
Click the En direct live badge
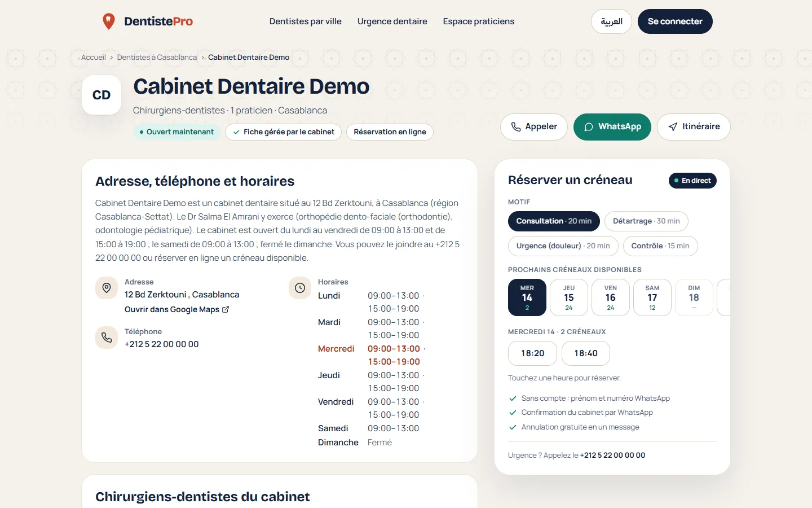coord(692,181)
